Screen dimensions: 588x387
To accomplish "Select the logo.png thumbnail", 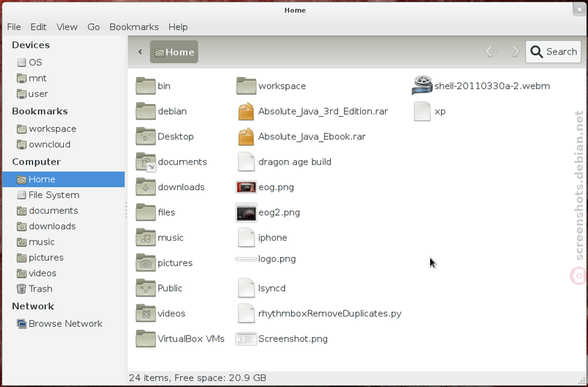I will click(246, 259).
